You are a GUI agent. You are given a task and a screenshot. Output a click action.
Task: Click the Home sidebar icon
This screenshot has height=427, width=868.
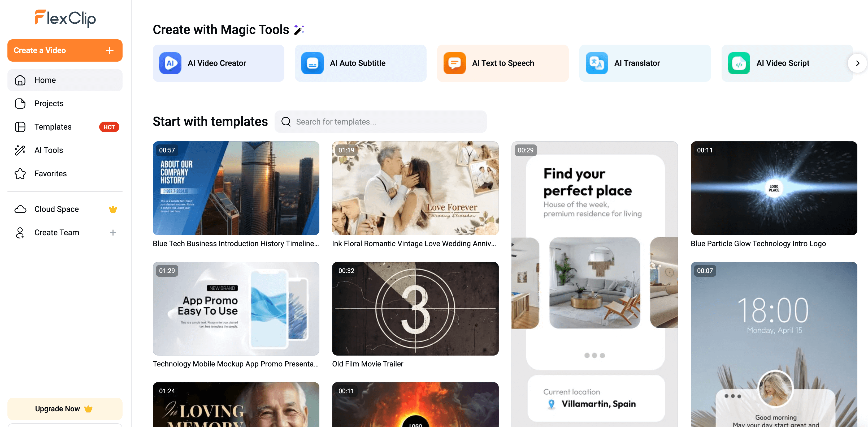[20, 80]
